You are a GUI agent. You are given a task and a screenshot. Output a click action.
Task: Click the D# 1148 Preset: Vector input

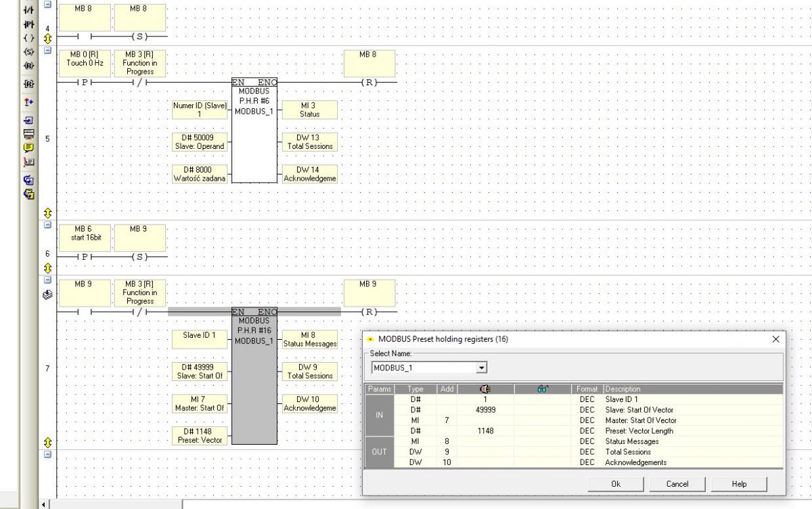199,435
